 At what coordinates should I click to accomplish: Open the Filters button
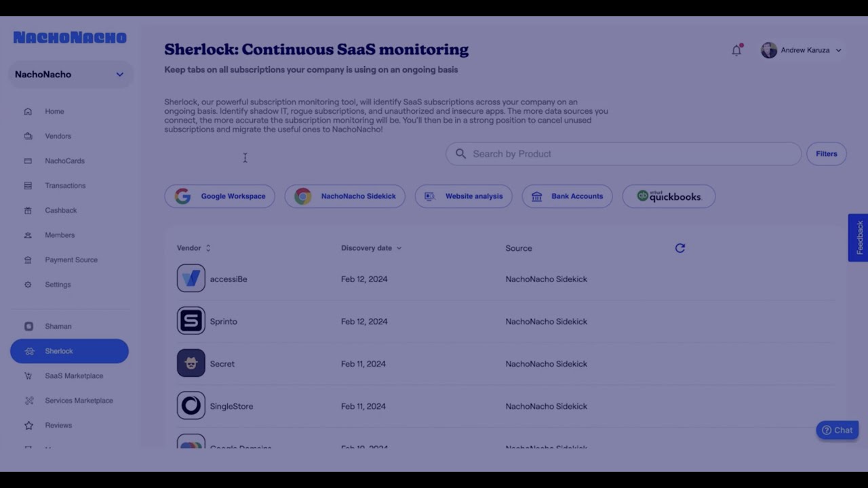tap(826, 154)
